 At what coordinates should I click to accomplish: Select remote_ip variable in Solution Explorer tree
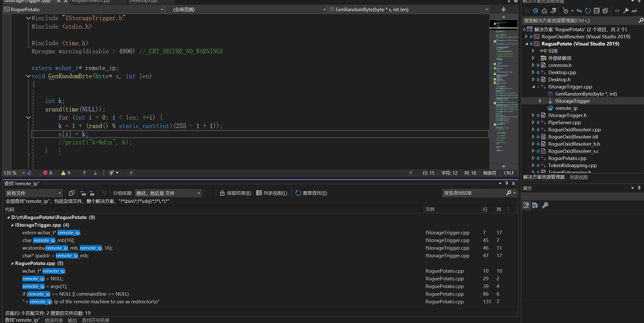click(566, 108)
